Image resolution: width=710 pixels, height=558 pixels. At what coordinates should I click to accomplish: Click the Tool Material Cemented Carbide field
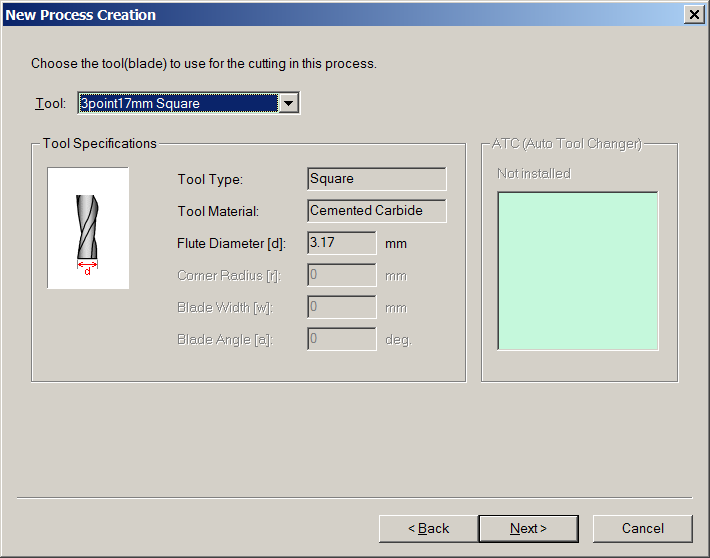[x=377, y=211]
